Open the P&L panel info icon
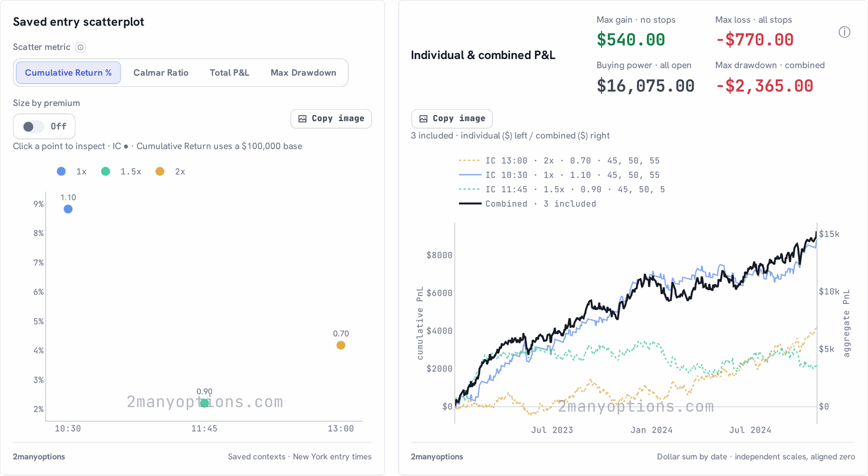The width and height of the screenshot is (868, 476). click(x=844, y=32)
